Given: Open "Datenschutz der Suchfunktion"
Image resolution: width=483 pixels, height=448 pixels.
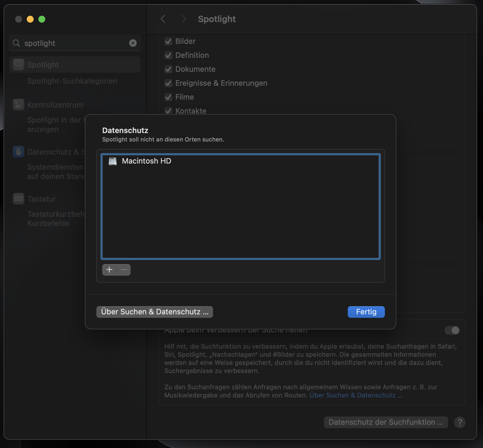Looking at the screenshot, I should point(385,422).
